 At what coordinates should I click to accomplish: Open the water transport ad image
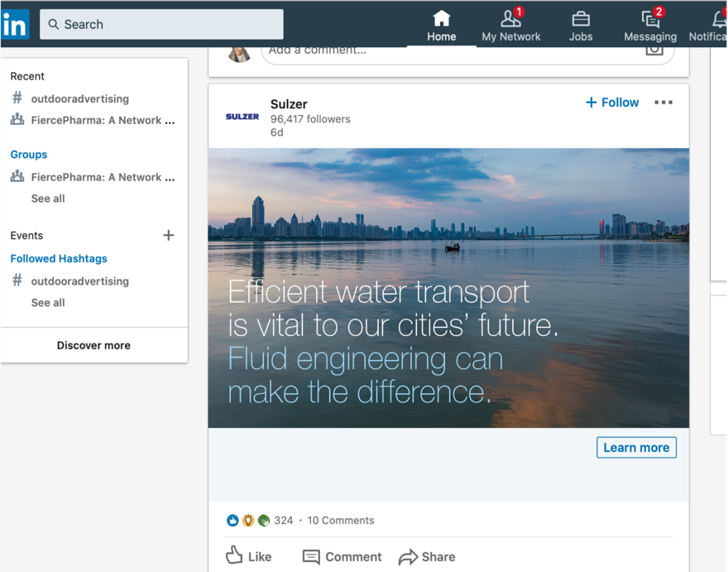[x=448, y=287]
